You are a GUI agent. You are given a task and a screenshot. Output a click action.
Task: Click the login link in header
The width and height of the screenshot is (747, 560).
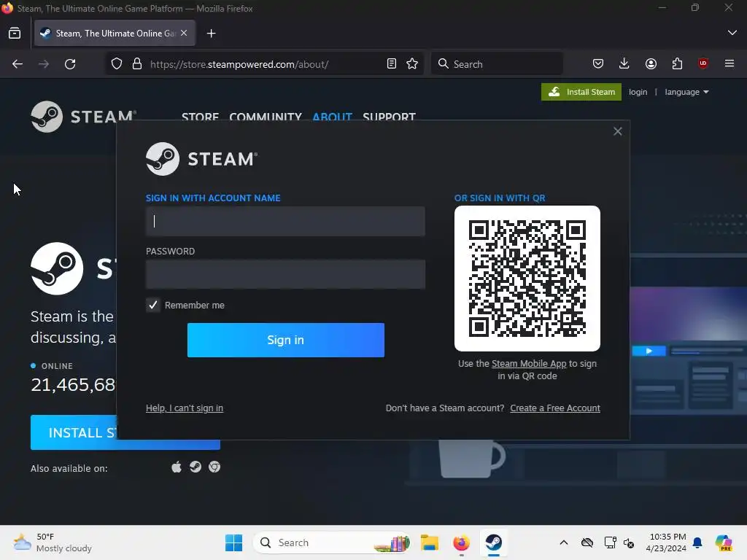(x=638, y=92)
